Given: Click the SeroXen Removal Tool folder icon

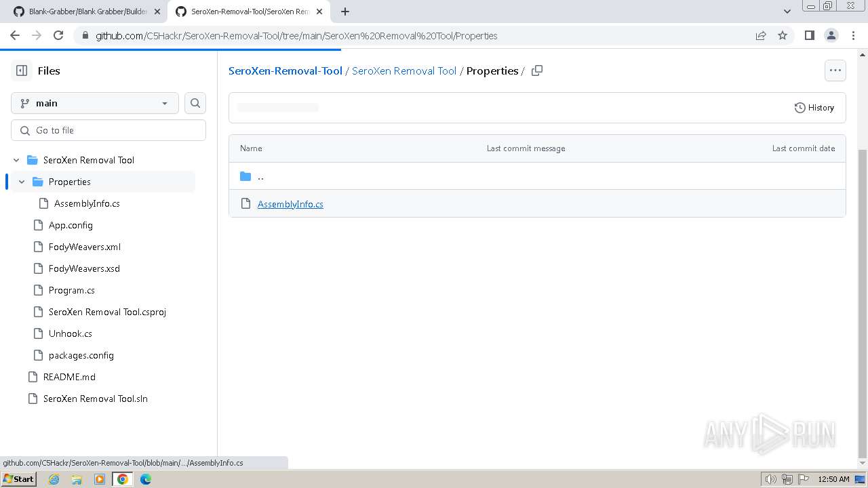Looking at the screenshot, I should (x=32, y=160).
